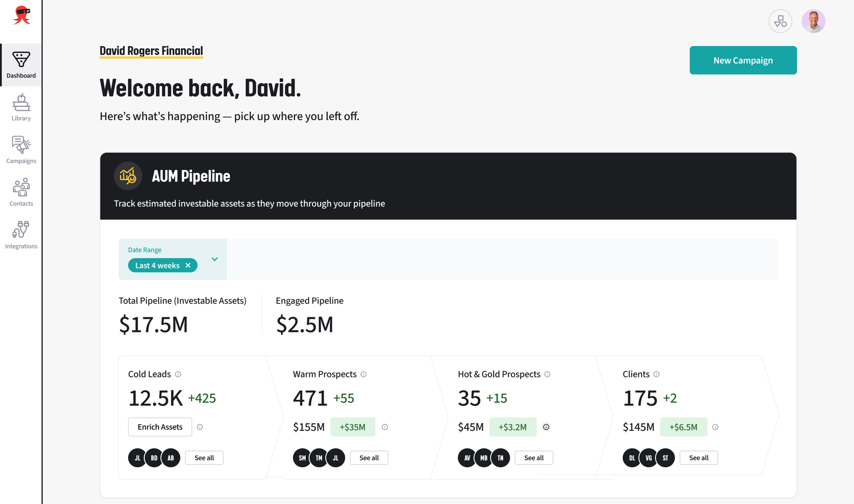Open the Library section from sidebar
The width and height of the screenshot is (854, 504).
pyautogui.click(x=21, y=102)
